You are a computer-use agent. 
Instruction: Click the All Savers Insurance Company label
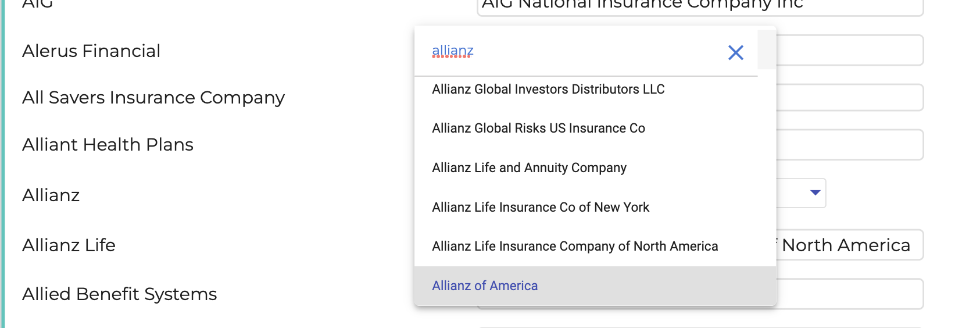click(153, 98)
